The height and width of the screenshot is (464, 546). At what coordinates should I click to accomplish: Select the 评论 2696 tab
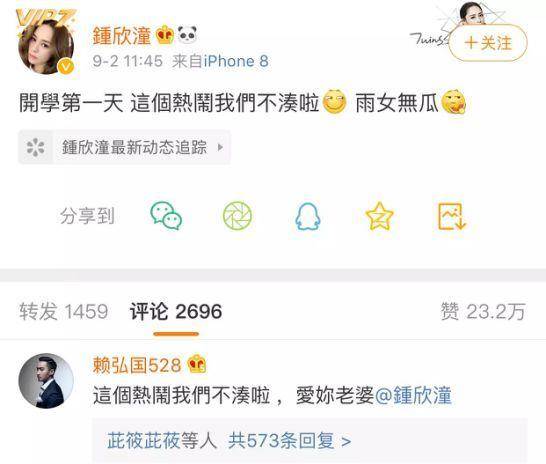(x=176, y=311)
